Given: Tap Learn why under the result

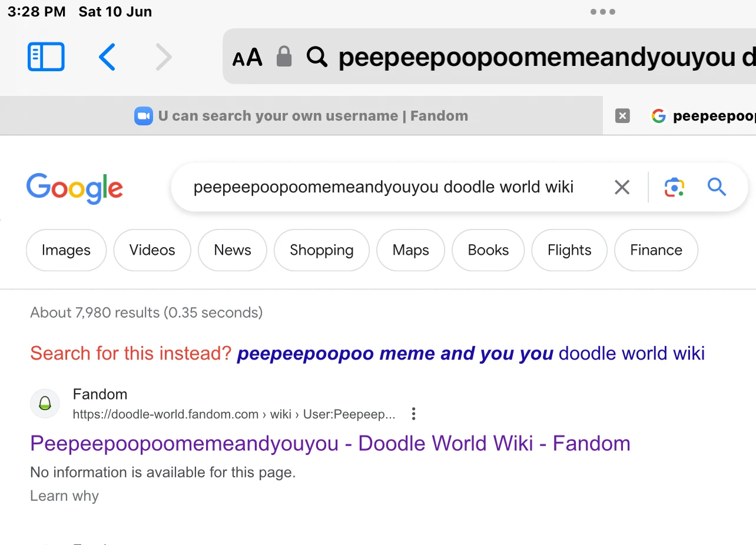Looking at the screenshot, I should 64,496.
